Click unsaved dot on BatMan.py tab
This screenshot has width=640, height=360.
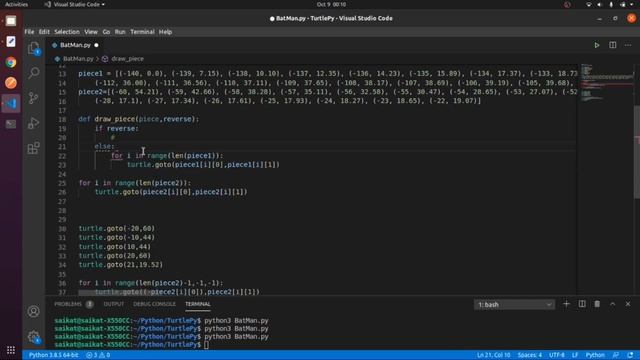[x=96, y=45]
